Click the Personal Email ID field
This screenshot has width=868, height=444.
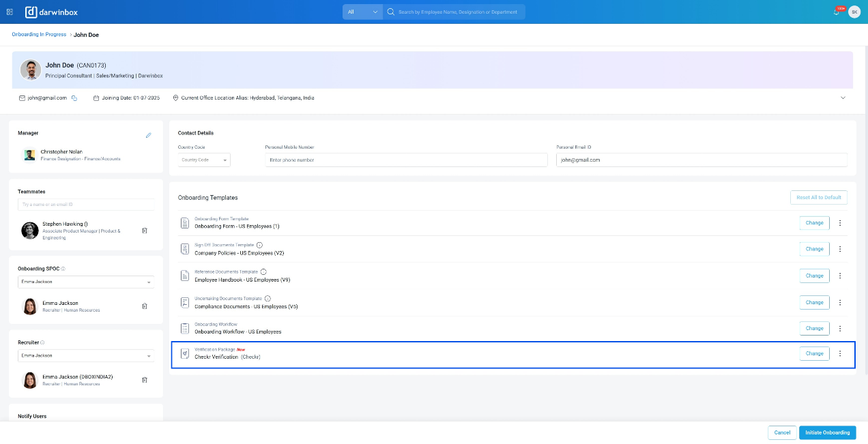[x=701, y=160]
